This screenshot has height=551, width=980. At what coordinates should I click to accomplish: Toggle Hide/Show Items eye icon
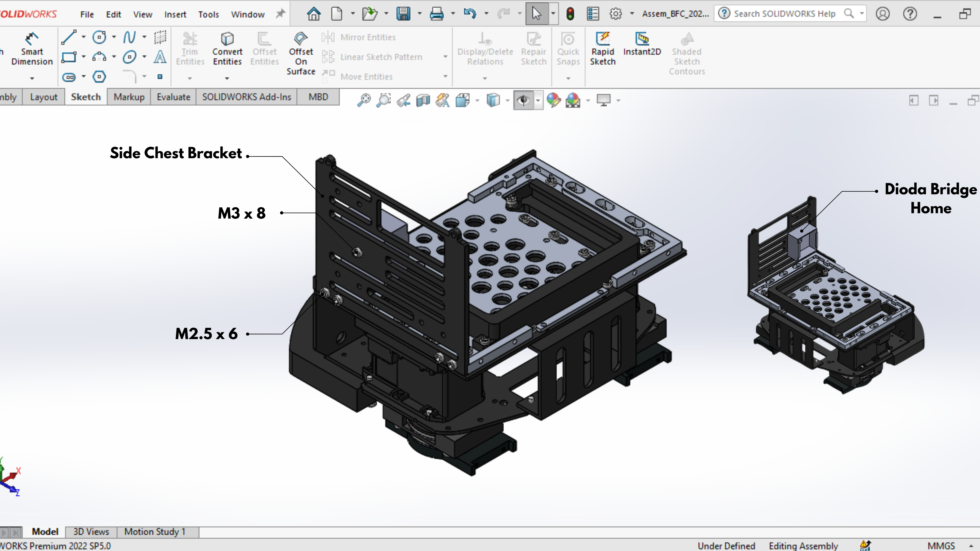click(523, 100)
